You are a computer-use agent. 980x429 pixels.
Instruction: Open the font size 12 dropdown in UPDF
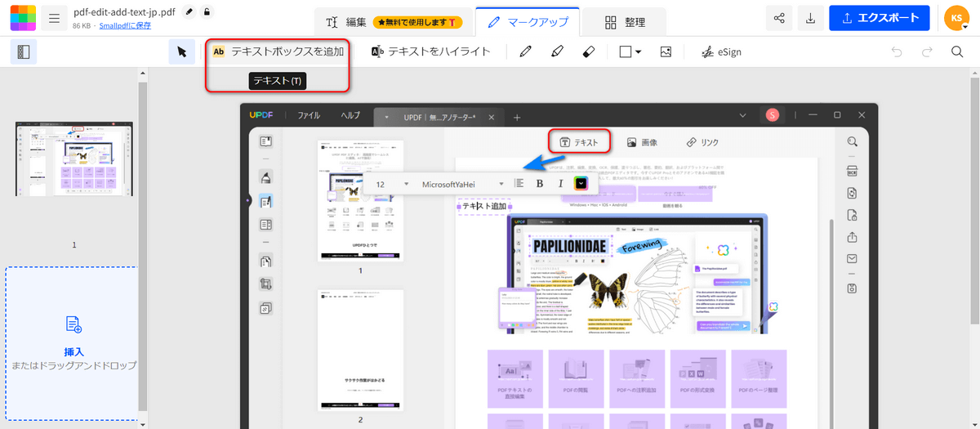[392, 184]
